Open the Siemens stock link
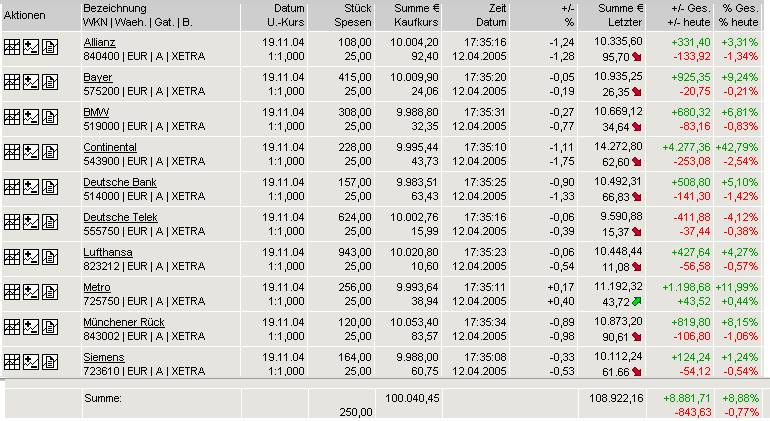This screenshot has height=421, width=770. 103,357
